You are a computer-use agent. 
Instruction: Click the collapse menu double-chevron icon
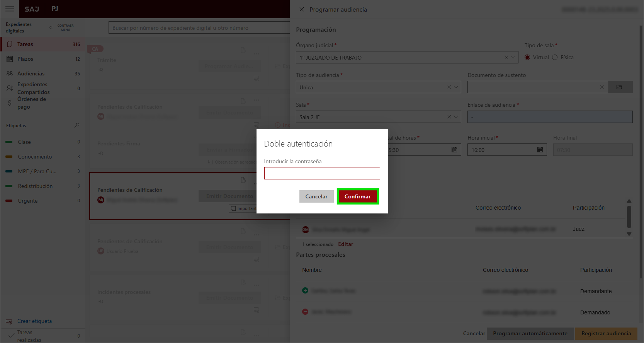point(51,27)
